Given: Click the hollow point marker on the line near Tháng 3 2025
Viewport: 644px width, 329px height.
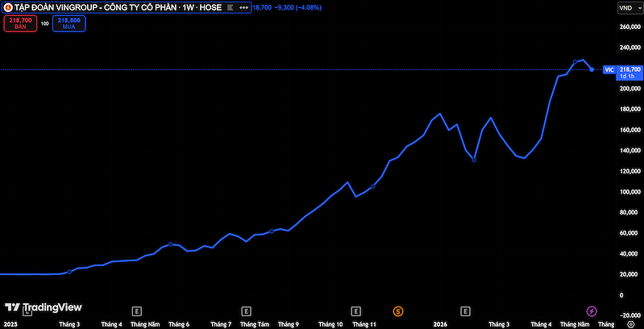Looking at the screenshot, I should tap(69, 272).
